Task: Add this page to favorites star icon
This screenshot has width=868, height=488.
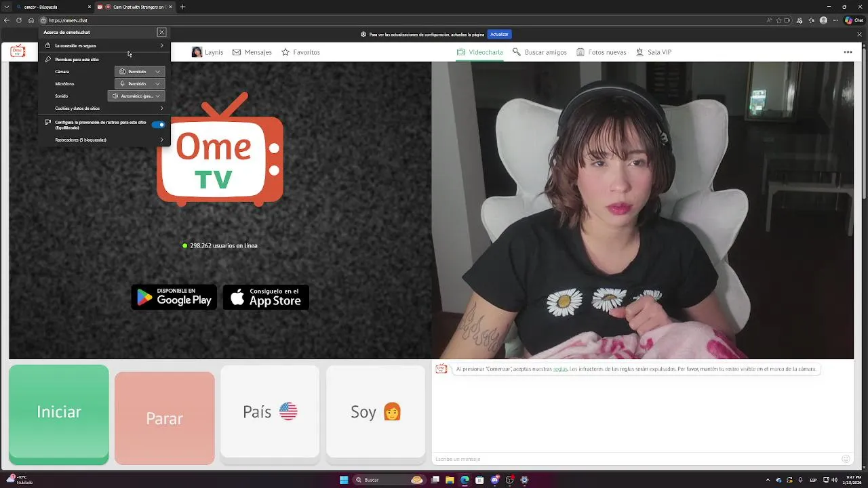Action: coord(779,20)
